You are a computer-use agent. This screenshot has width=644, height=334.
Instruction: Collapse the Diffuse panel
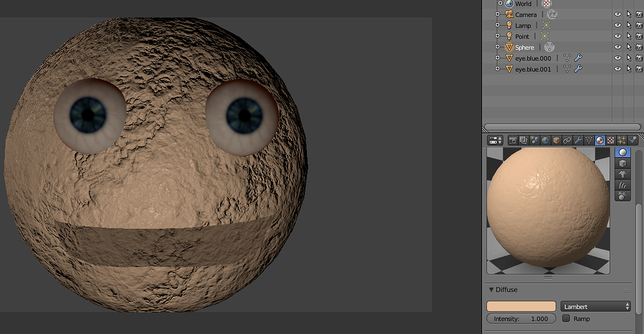[x=491, y=289]
